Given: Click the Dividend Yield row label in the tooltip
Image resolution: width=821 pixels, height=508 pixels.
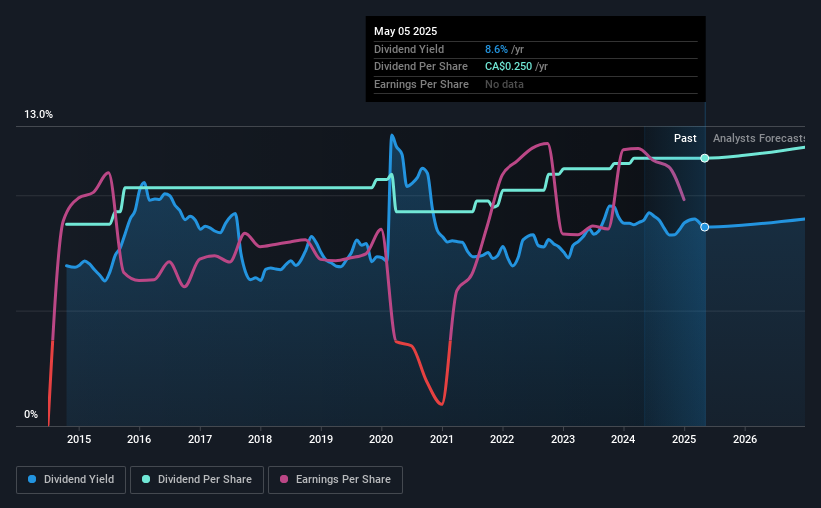Looking at the screenshot, I should (x=409, y=49).
